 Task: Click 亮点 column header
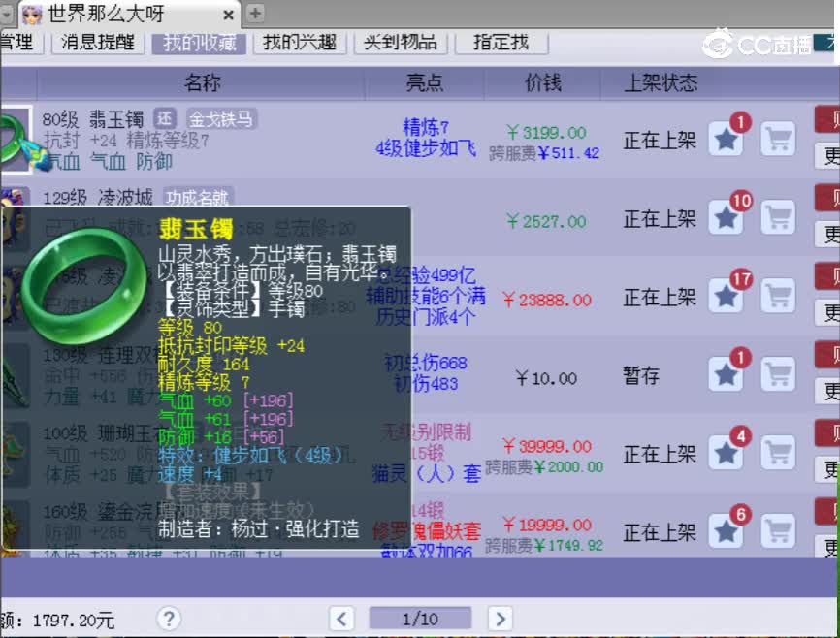point(424,83)
